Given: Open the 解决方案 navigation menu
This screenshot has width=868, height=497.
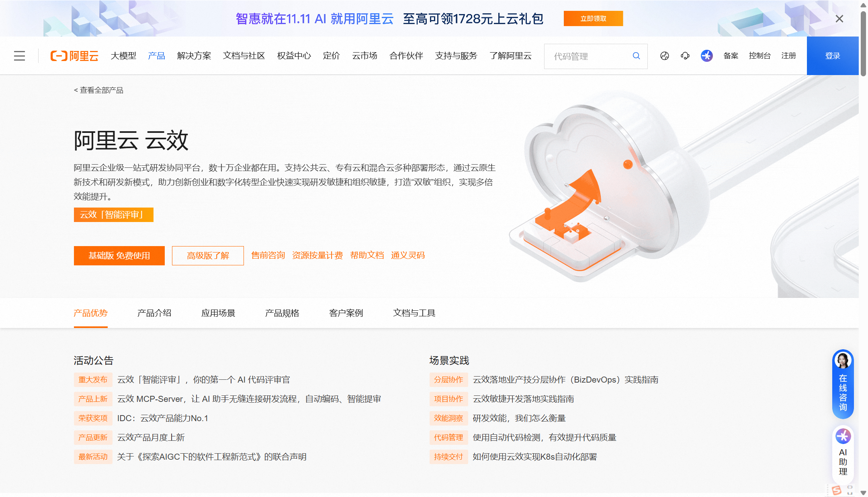Looking at the screenshot, I should [194, 56].
